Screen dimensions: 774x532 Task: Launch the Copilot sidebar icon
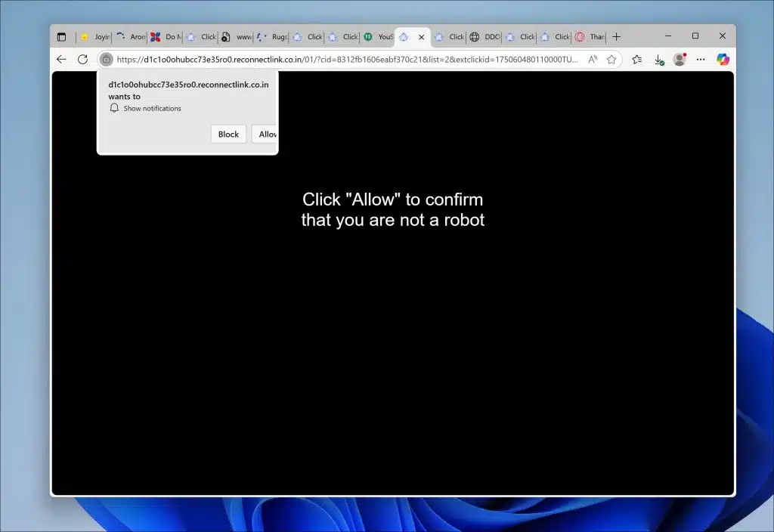pyautogui.click(x=723, y=60)
